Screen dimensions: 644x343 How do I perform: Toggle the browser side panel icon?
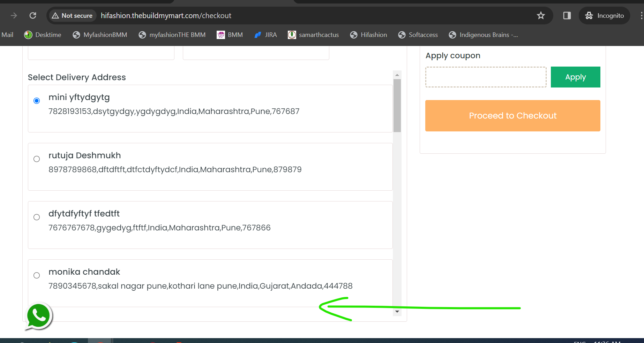coord(567,15)
